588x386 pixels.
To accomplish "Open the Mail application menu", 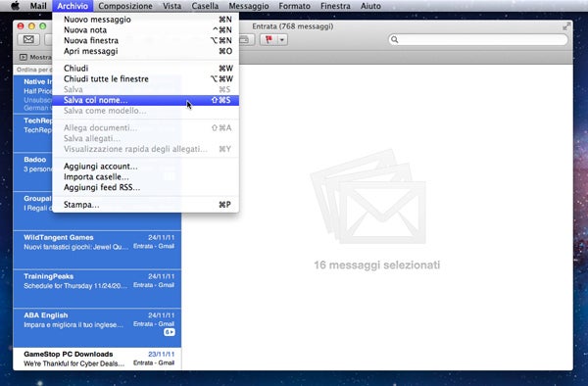I will (38, 6).
